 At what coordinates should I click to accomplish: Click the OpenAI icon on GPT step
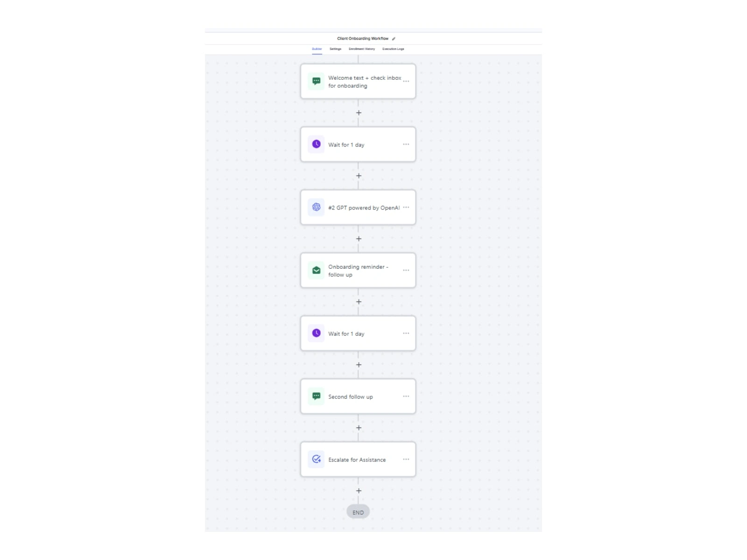pos(316,207)
